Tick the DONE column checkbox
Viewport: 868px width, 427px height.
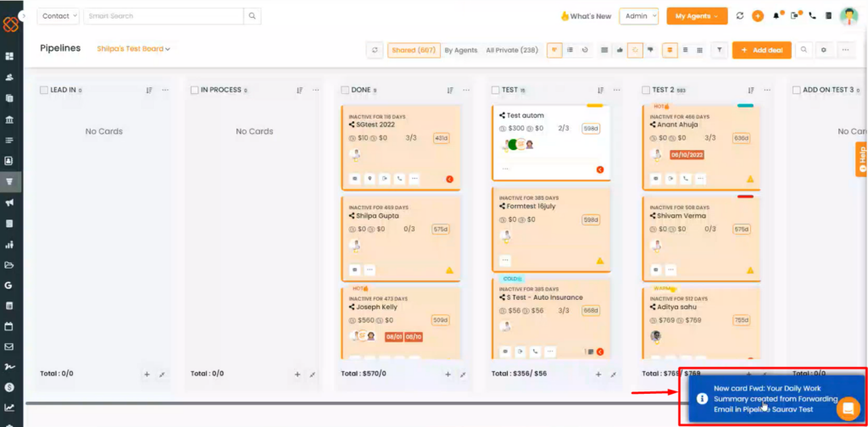click(346, 90)
